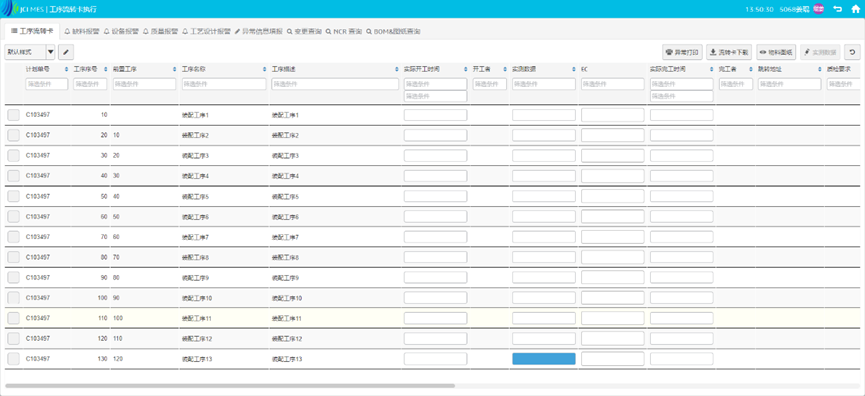This screenshot has height=396, width=865.
Task: Check the row box for sequence 100
Action: 13,298
